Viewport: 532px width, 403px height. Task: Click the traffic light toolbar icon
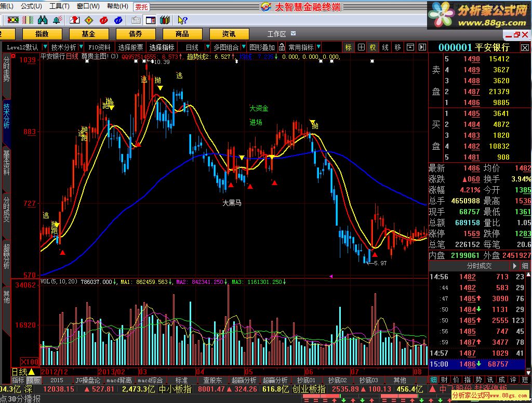coord(13,20)
